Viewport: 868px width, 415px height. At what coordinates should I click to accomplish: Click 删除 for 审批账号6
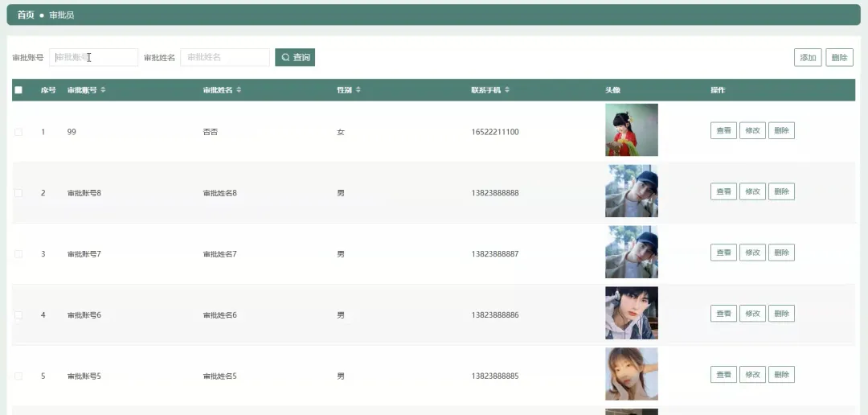tap(781, 314)
